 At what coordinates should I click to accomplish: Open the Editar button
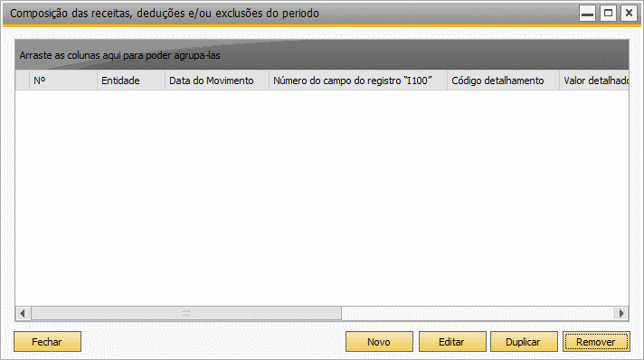[451, 342]
